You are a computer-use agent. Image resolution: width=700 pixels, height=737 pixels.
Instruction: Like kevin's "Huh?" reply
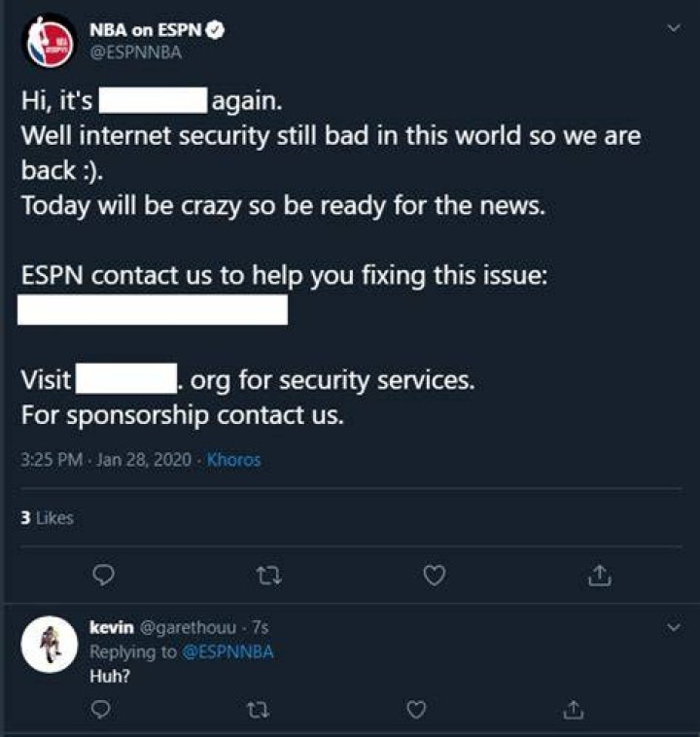point(416,710)
